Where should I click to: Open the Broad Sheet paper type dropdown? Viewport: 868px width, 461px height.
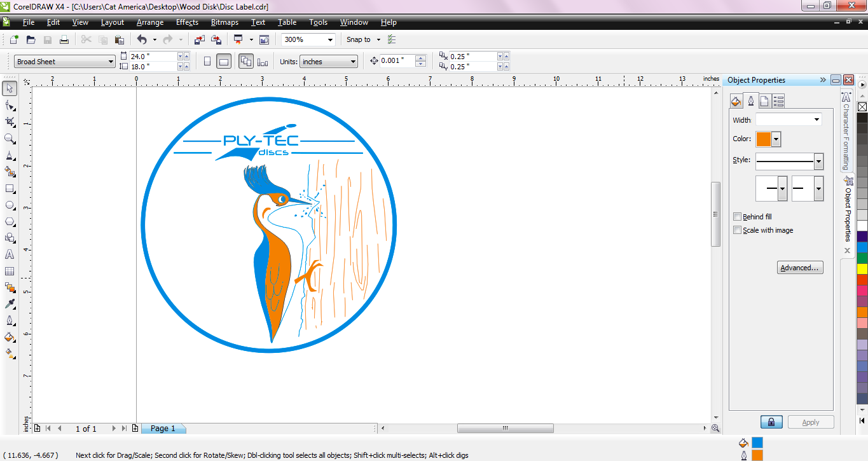(111, 62)
